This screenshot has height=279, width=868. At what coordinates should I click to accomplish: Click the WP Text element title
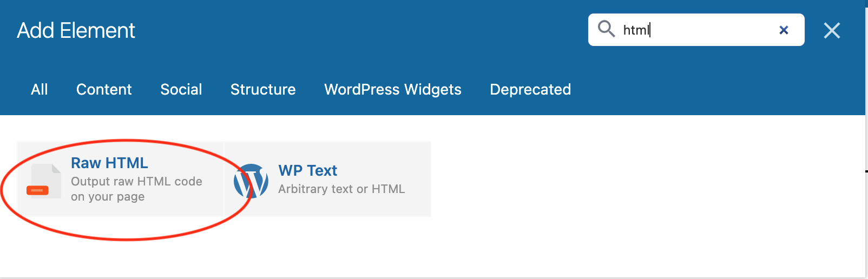[x=308, y=170]
